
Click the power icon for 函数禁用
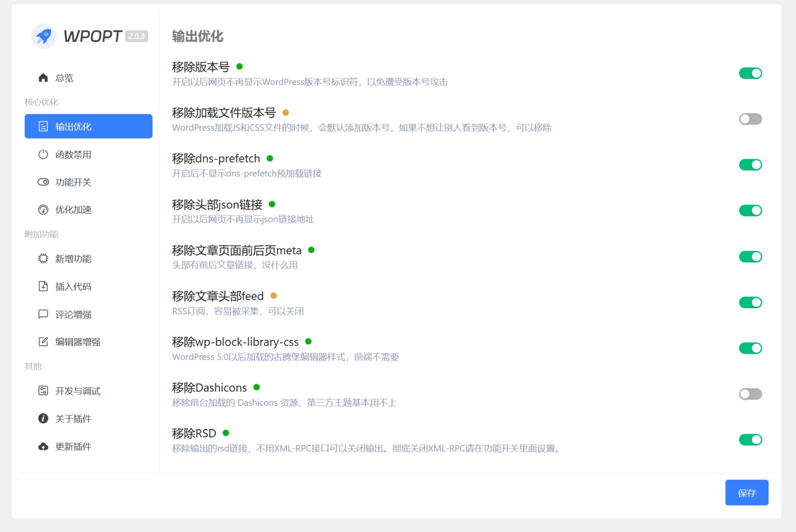(43, 154)
